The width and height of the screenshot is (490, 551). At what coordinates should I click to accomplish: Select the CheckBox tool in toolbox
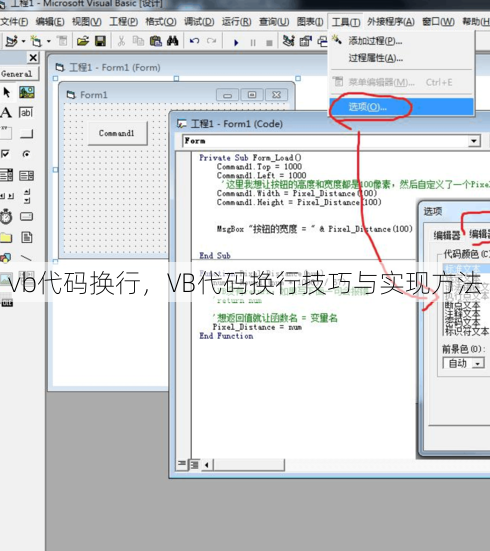click(6, 154)
